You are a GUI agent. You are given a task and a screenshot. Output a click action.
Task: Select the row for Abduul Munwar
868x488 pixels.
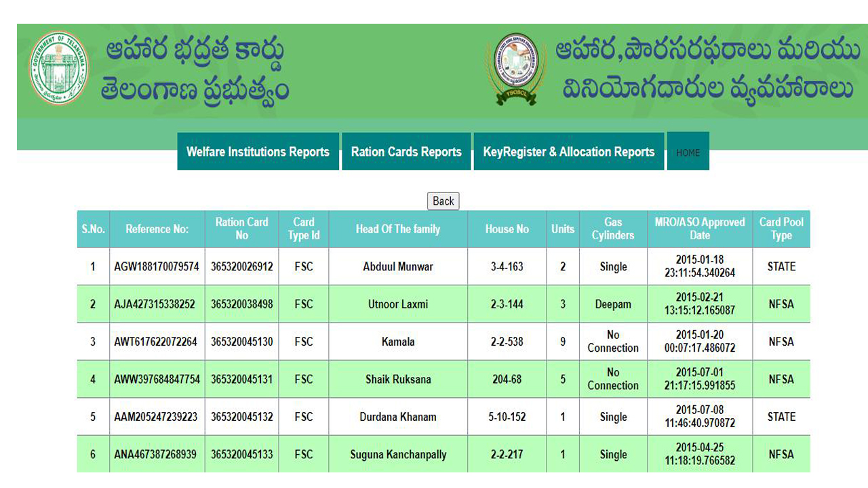pyautogui.click(x=398, y=266)
